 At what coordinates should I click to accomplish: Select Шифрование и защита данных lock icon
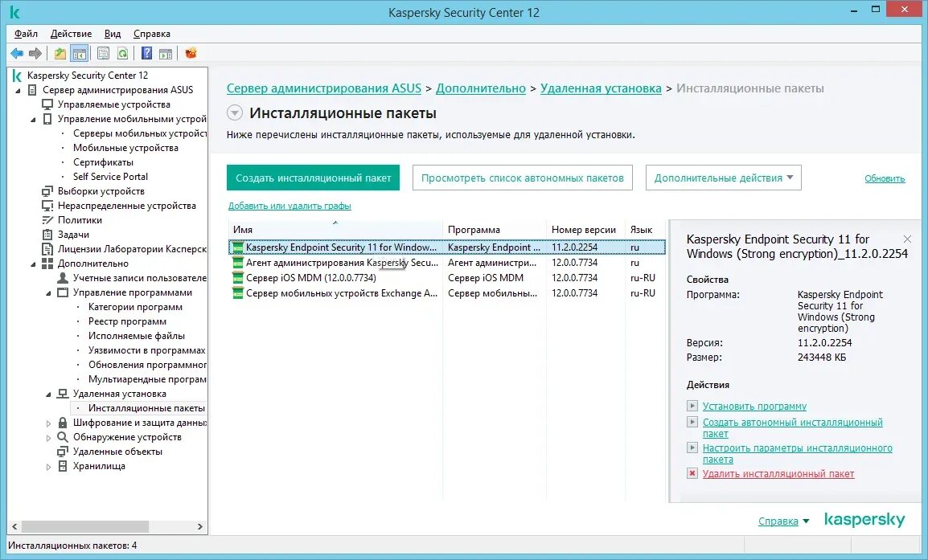click(63, 423)
